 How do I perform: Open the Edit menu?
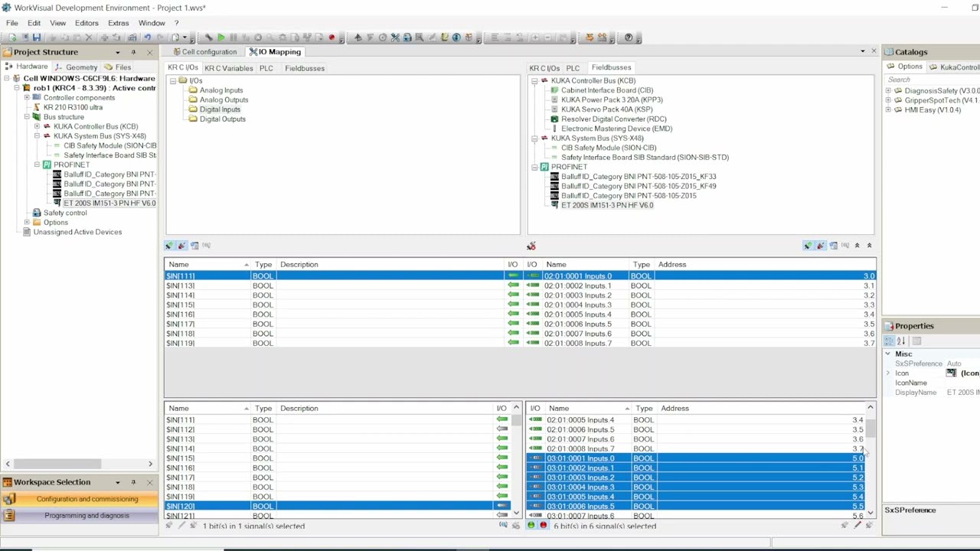tap(34, 23)
